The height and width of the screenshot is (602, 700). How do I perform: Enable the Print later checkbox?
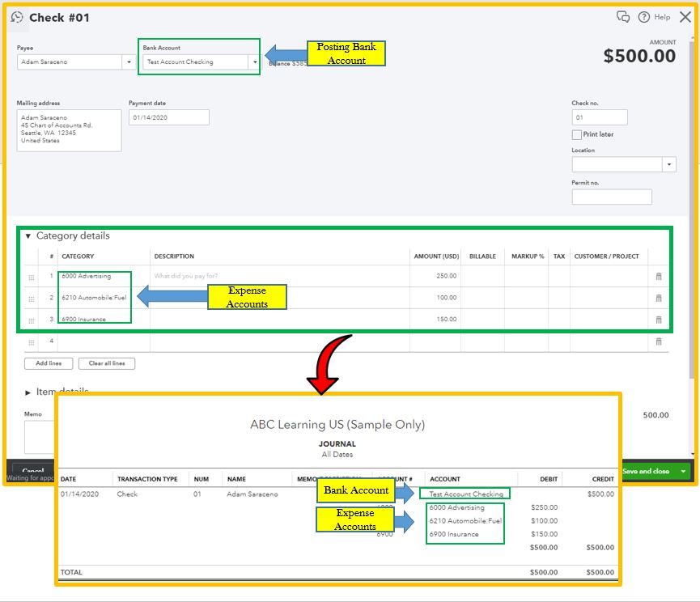point(577,134)
